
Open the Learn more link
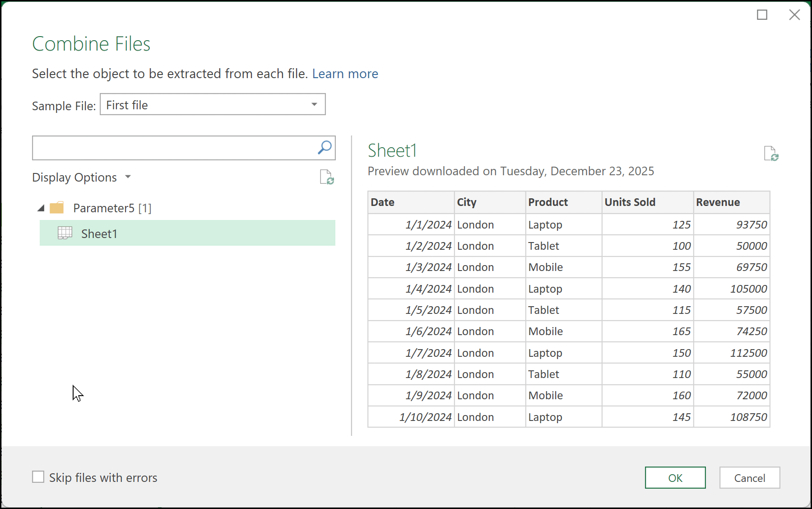[345, 74]
